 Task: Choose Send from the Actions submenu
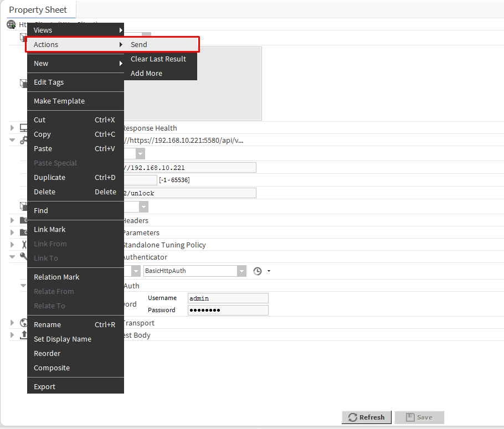(x=139, y=44)
